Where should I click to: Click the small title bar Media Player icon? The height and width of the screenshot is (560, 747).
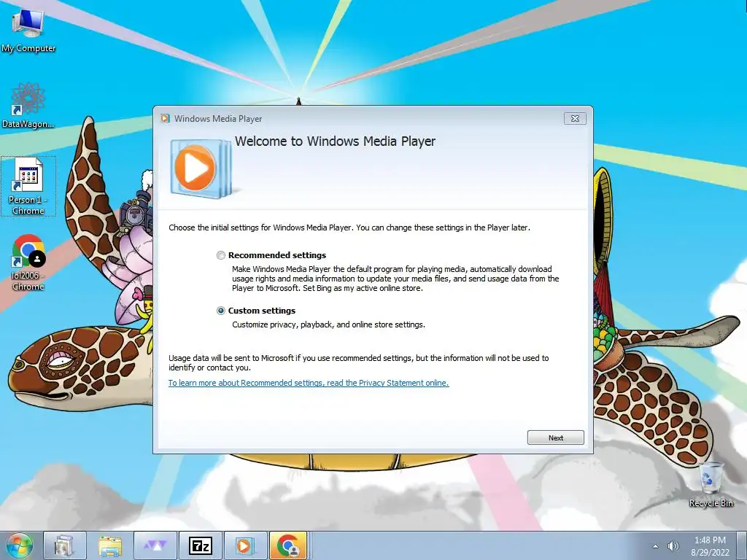pyautogui.click(x=166, y=119)
